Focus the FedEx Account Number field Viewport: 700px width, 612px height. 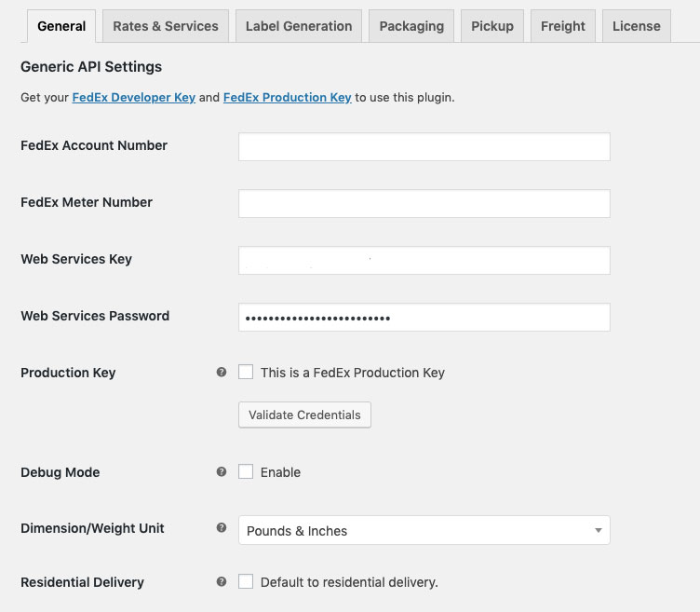[x=424, y=146]
